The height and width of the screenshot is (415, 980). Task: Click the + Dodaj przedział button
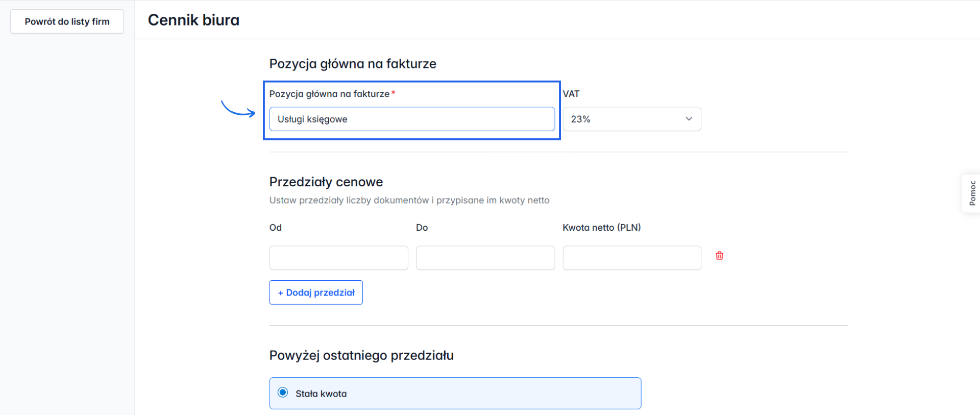(x=316, y=292)
